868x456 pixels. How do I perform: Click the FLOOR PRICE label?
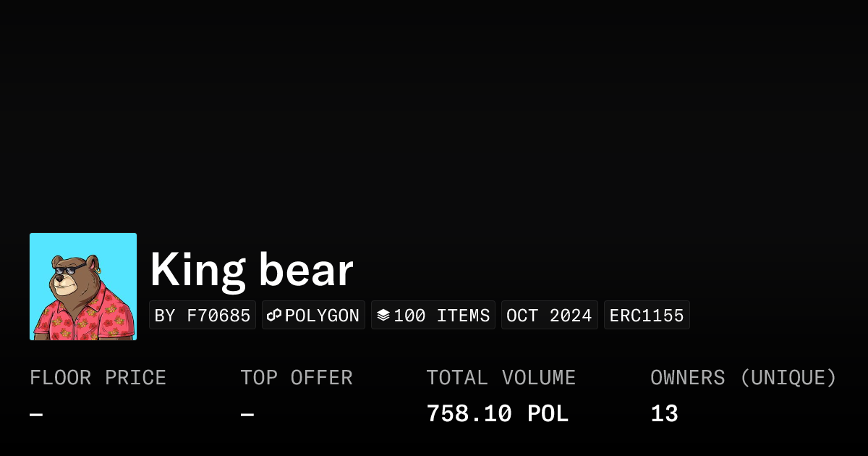pyautogui.click(x=98, y=378)
